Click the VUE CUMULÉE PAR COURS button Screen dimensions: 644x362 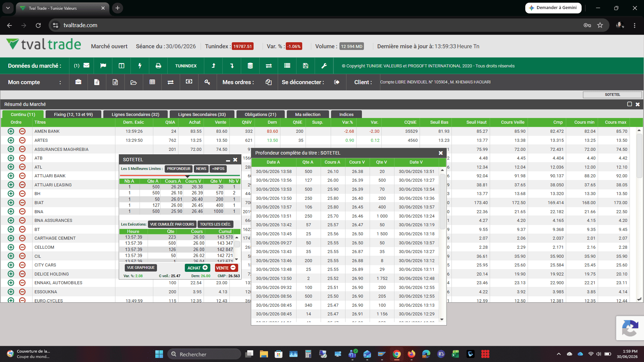coord(172,224)
